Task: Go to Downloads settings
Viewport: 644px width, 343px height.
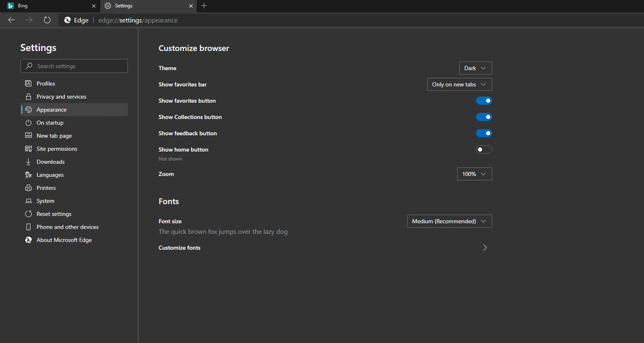Action: coord(74,161)
